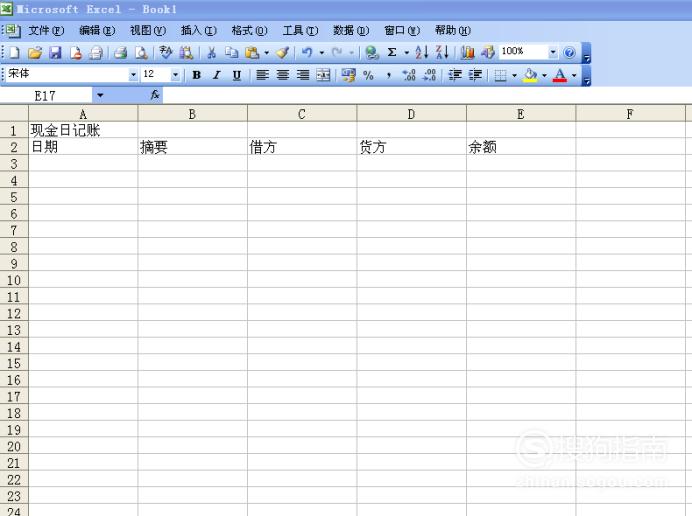Open the 数据(D) menu

tap(351, 30)
